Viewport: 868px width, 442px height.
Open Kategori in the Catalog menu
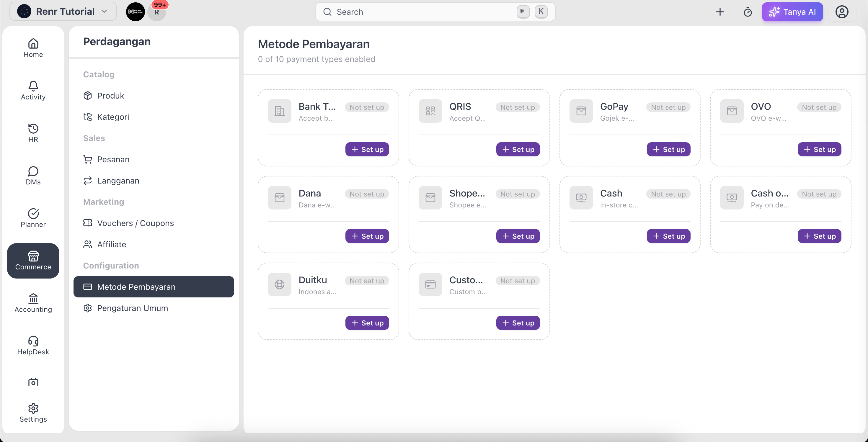pyautogui.click(x=154, y=117)
